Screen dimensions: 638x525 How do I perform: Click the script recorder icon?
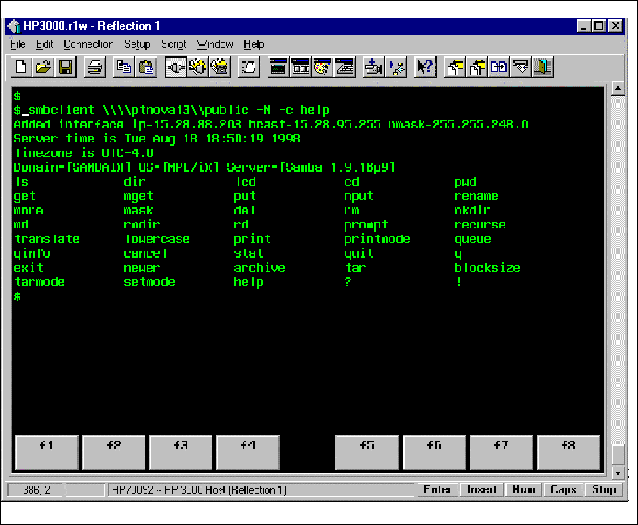click(x=396, y=67)
